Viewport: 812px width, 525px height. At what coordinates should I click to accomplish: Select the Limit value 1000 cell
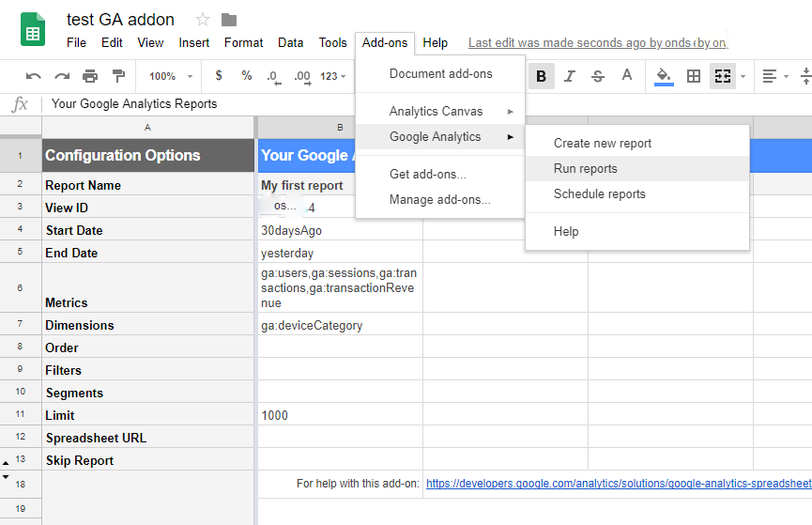[x=340, y=416]
